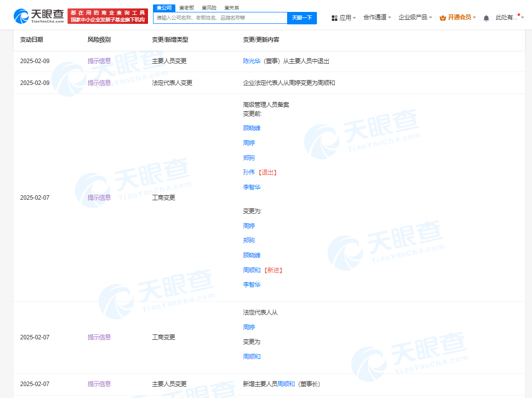Open 陈光华 person profile link

pyautogui.click(x=250, y=61)
